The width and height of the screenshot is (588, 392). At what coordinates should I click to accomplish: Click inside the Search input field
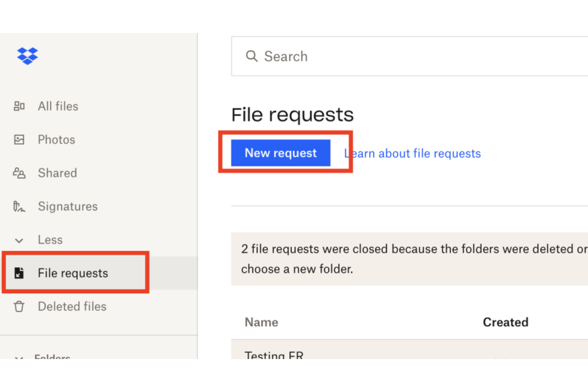coord(358,56)
